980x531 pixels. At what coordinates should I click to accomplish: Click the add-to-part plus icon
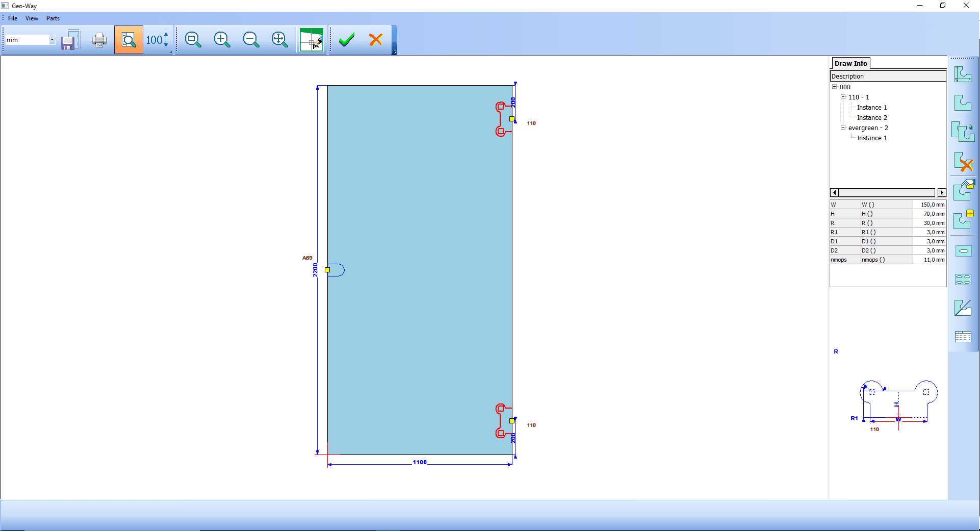pos(963,219)
